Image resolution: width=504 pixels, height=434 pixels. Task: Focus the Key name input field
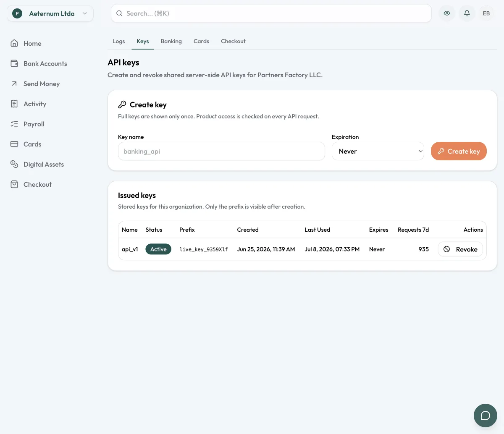point(221,151)
